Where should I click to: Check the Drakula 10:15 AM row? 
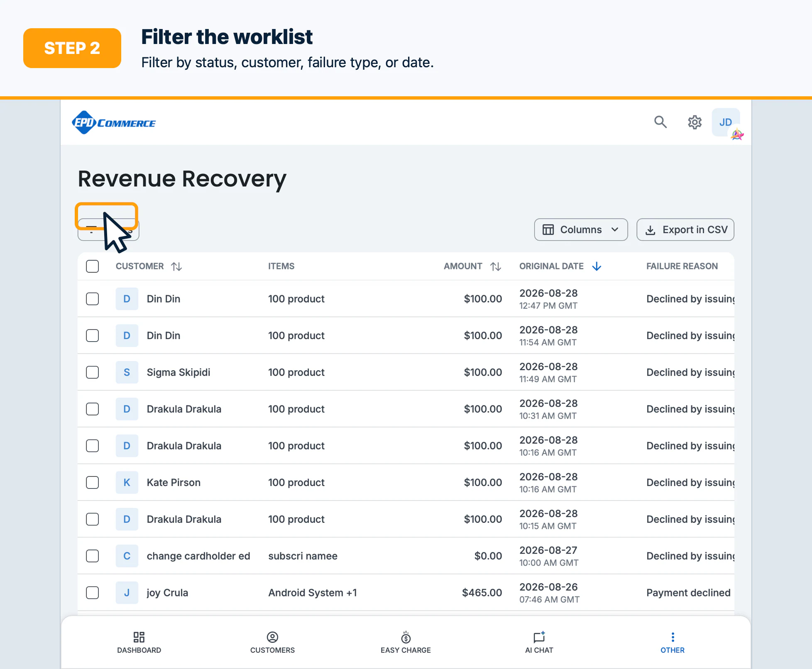pos(93,519)
